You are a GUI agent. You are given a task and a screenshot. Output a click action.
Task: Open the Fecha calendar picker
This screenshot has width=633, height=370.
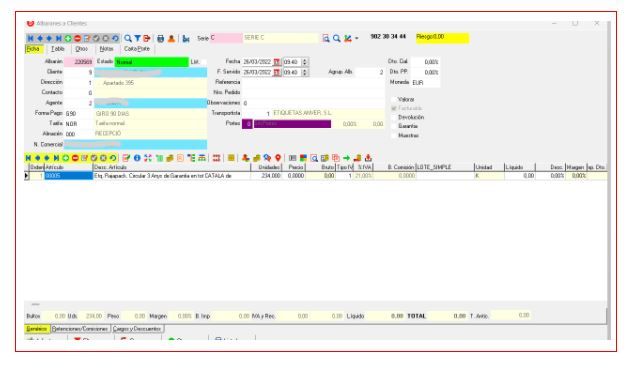[277, 62]
